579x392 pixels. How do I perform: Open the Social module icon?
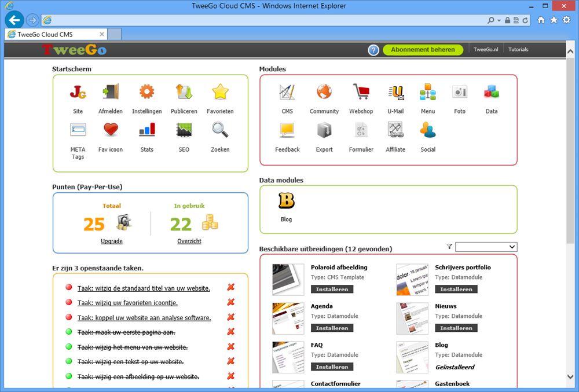click(428, 130)
